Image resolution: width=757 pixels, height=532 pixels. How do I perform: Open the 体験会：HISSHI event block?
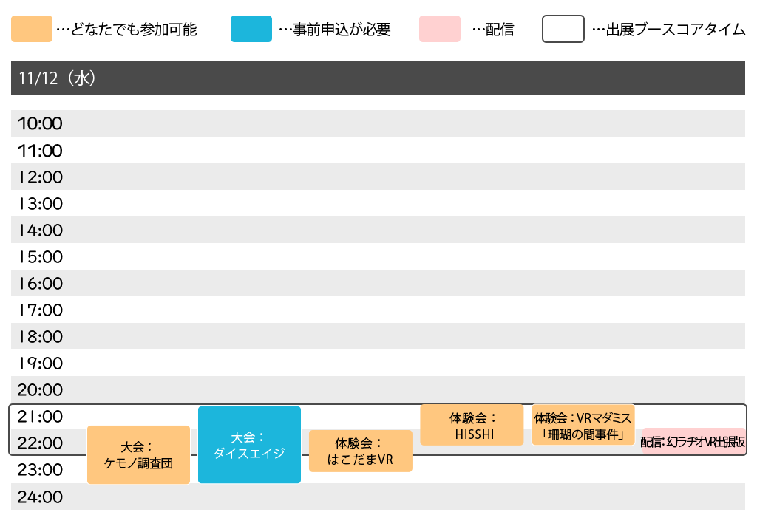(x=472, y=426)
